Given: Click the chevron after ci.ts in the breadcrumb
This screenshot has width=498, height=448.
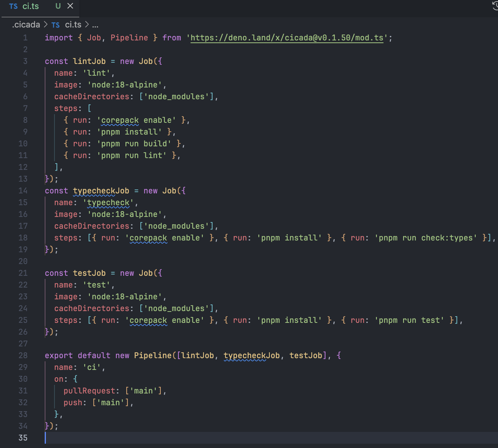Looking at the screenshot, I should click(87, 25).
